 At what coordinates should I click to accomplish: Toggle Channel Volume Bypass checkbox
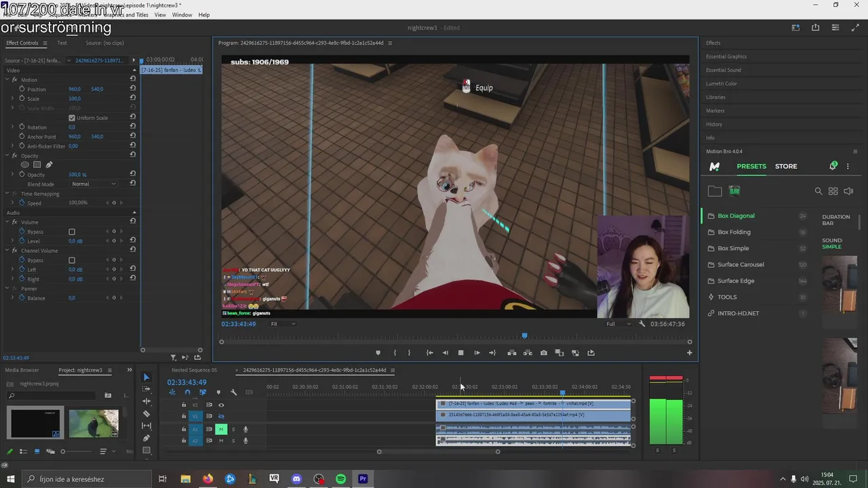point(72,260)
